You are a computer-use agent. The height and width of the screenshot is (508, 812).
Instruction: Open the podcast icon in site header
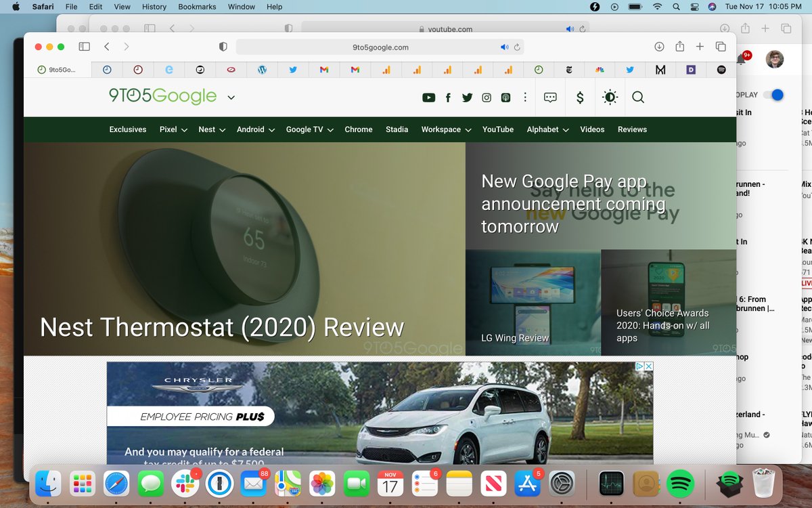[x=505, y=98]
